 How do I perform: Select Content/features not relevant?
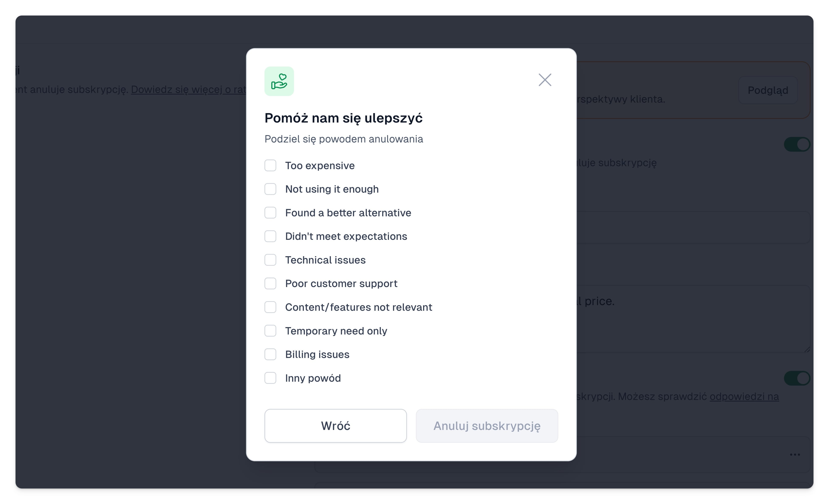270,307
